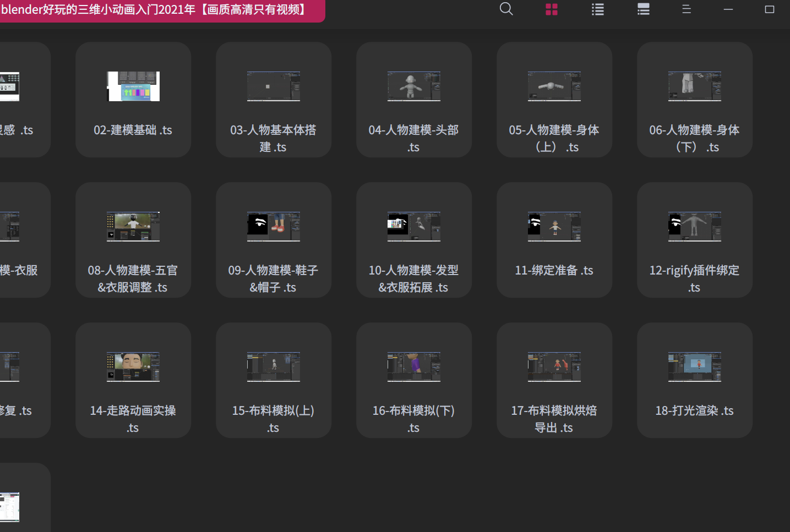This screenshot has height=532, width=790.
Task: Select 05-人物建模-身体（上）.ts
Action: (x=554, y=100)
